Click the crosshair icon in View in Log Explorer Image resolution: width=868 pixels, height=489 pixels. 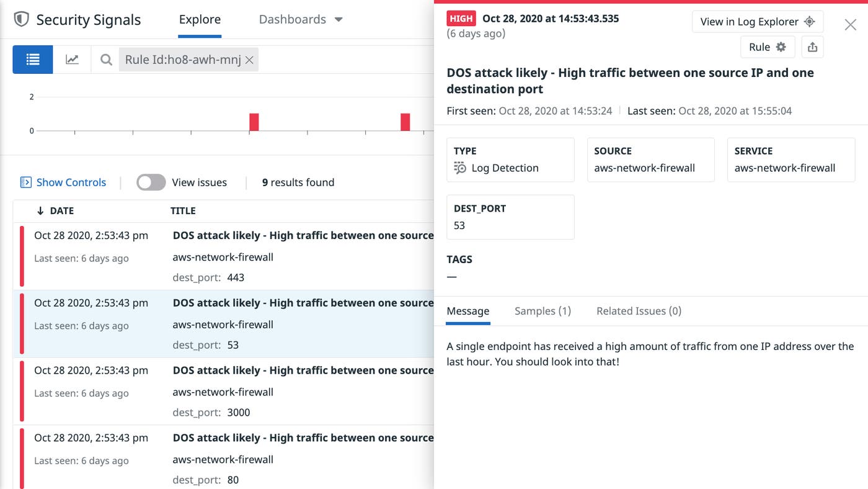coord(810,21)
